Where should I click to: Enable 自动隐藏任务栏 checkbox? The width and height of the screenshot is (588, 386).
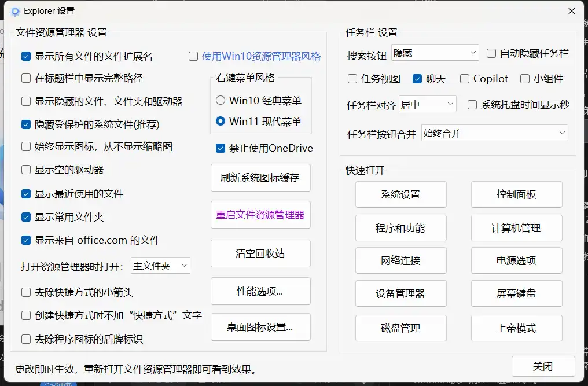pyautogui.click(x=491, y=53)
